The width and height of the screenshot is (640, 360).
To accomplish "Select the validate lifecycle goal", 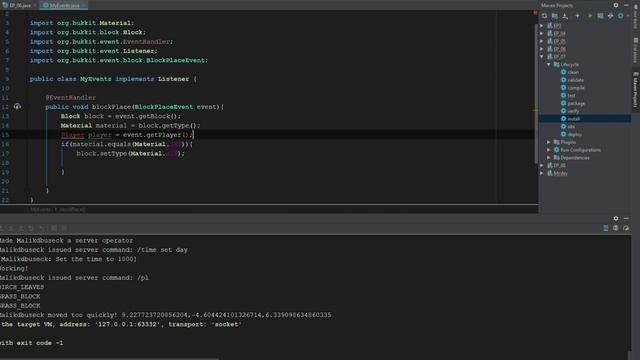I will coord(576,80).
